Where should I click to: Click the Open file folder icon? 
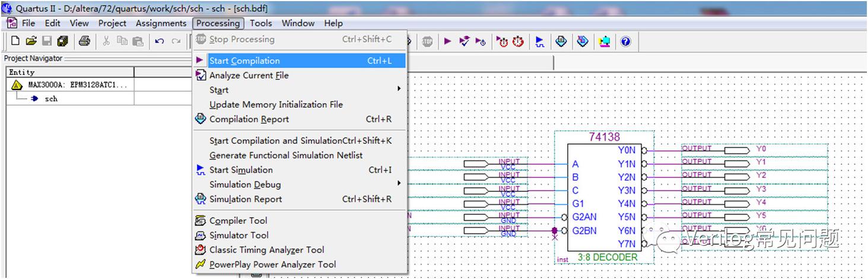[31, 41]
